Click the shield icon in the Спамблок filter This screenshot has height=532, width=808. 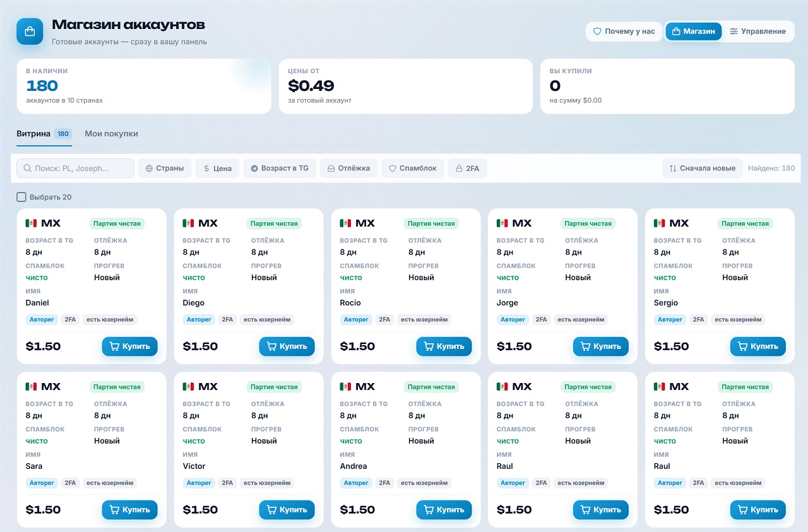pyautogui.click(x=392, y=168)
